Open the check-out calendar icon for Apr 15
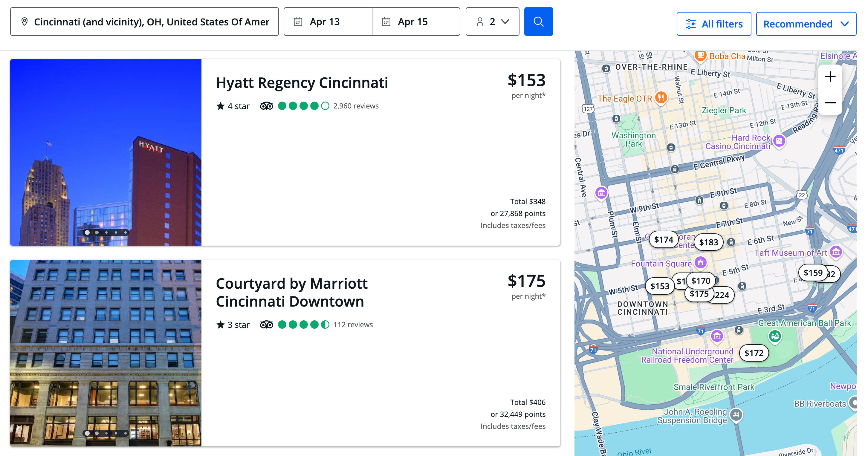 (x=387, y=21)
